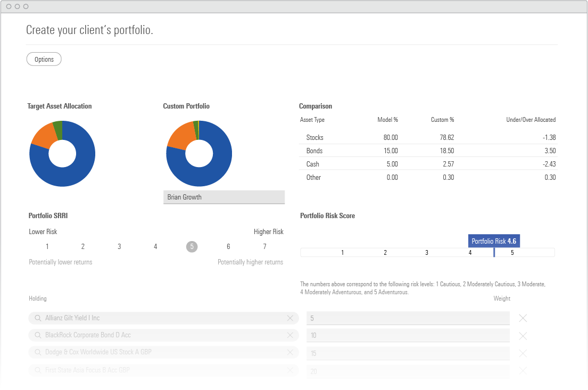Select the Stocks row in Comparison table
Viewport: 588px width, 390px height.
pyautogui.click(x=428, y=137)
